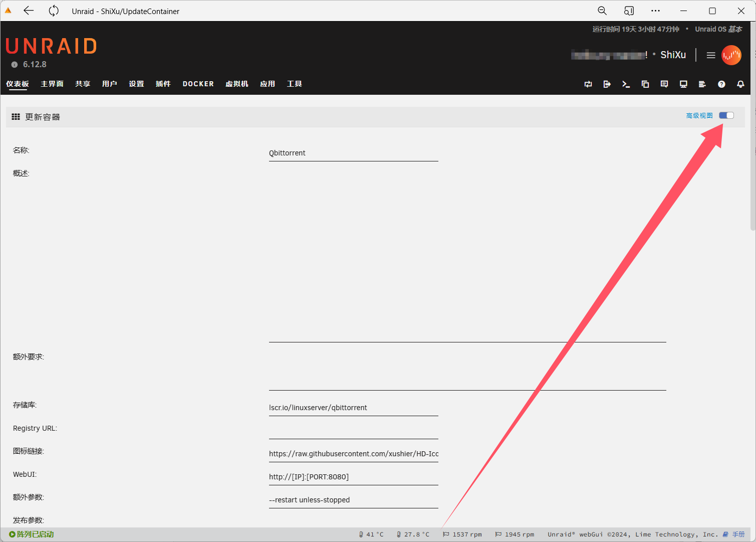Open the terminal icon in the header
Screen dimensions: 756x542
tap(626, 84)
